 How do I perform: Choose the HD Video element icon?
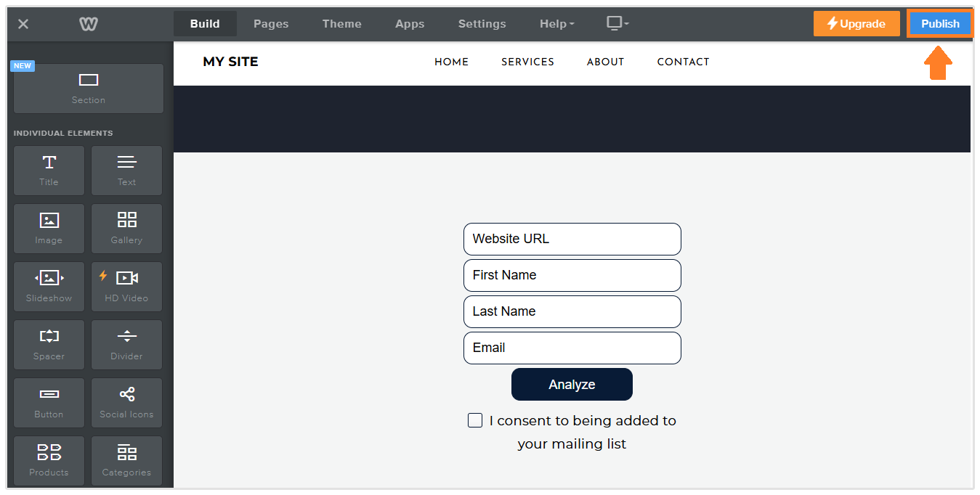point(126,286)
